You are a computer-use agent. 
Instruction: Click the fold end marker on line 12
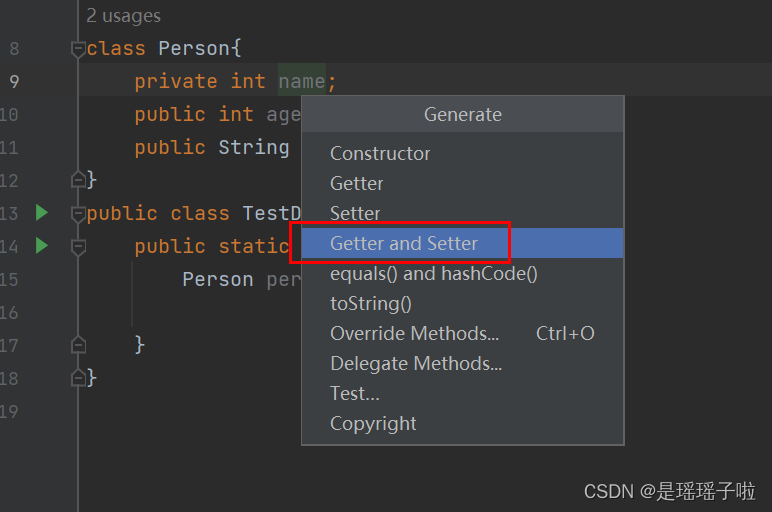coord(78,180)
